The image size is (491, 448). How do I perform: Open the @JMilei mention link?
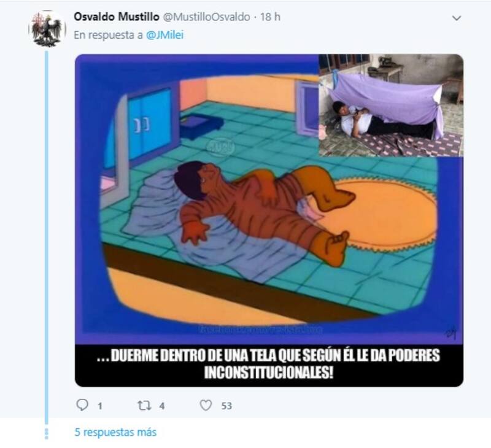[164, 35]
